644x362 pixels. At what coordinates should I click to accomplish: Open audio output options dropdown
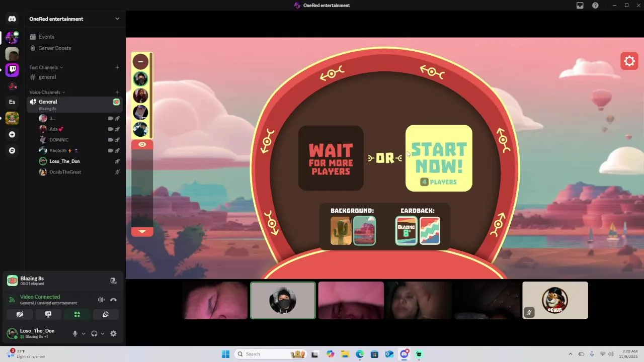103,333
